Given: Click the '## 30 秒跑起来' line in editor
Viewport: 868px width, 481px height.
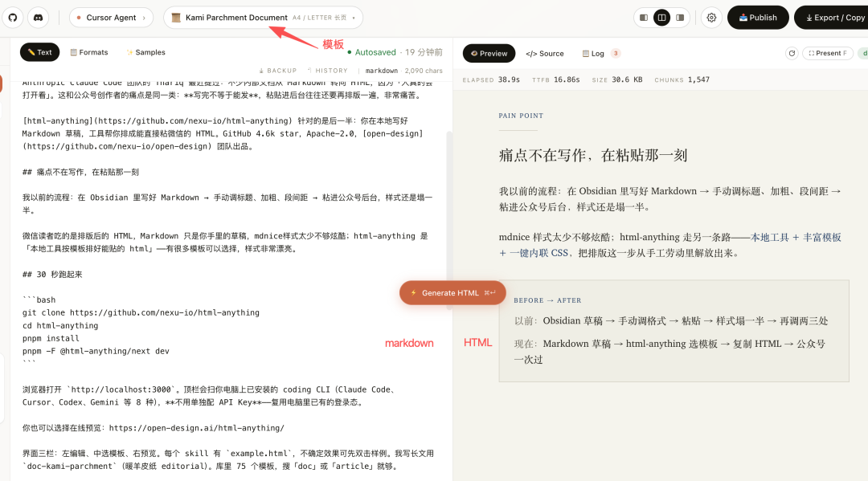Looking at the screenshot, I should 52,274.
